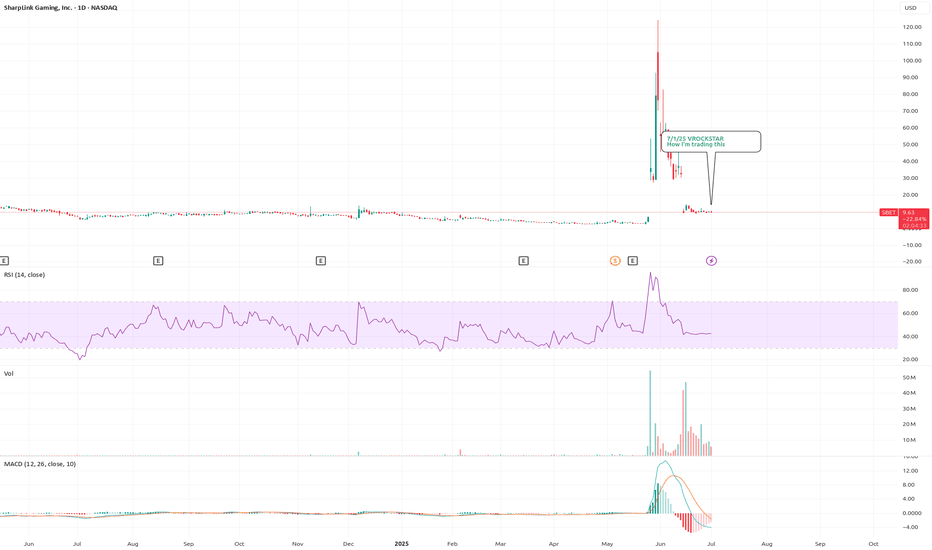
Task: Click the Feb label on time axis
Action: [x=452, y=543]
